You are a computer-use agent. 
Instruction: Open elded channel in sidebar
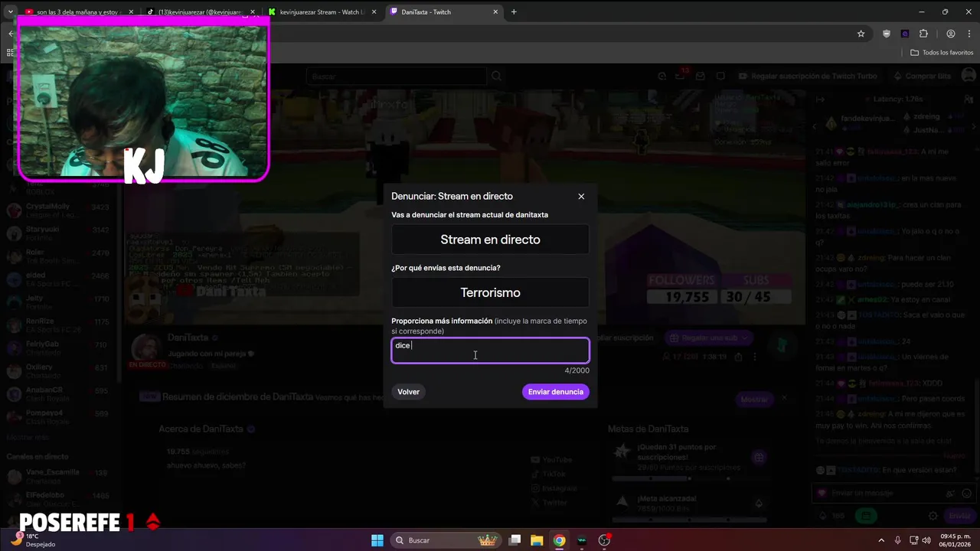[60, 279]
